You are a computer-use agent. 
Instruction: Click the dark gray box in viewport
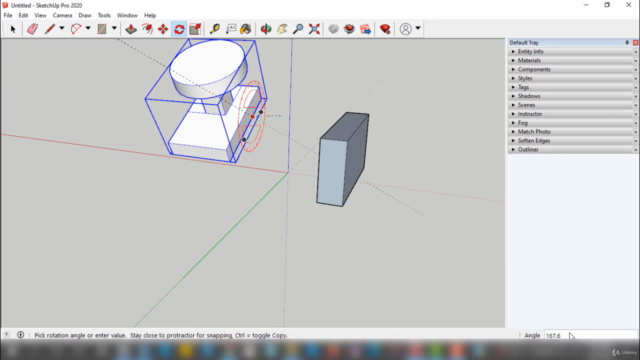[x=342, y=160]
